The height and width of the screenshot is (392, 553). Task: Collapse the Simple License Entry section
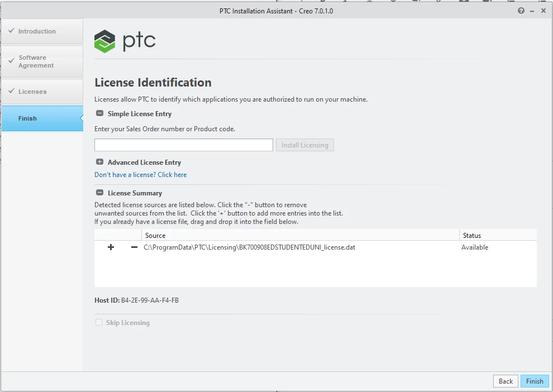[x=100, y=113]
